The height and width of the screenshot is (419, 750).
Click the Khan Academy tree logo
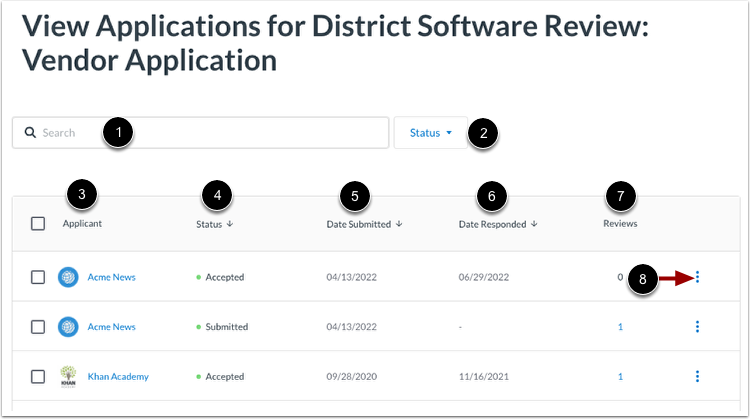pos(68,376)
